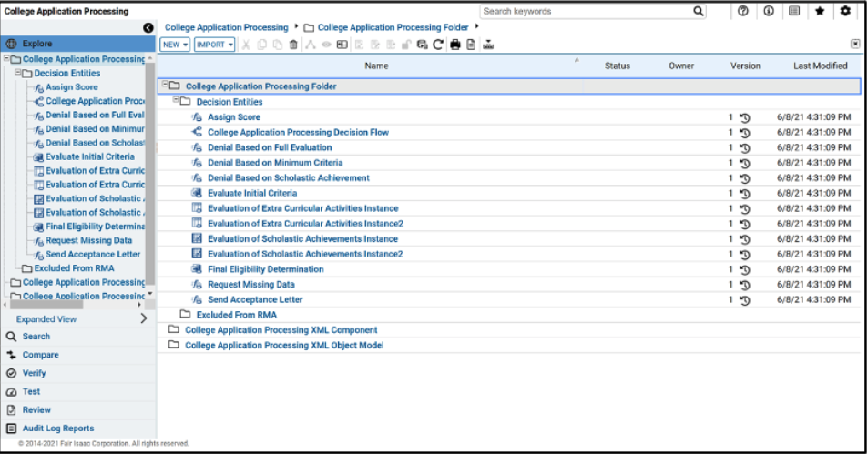
Task: Click the print toolbar icon
Action: 455,45
